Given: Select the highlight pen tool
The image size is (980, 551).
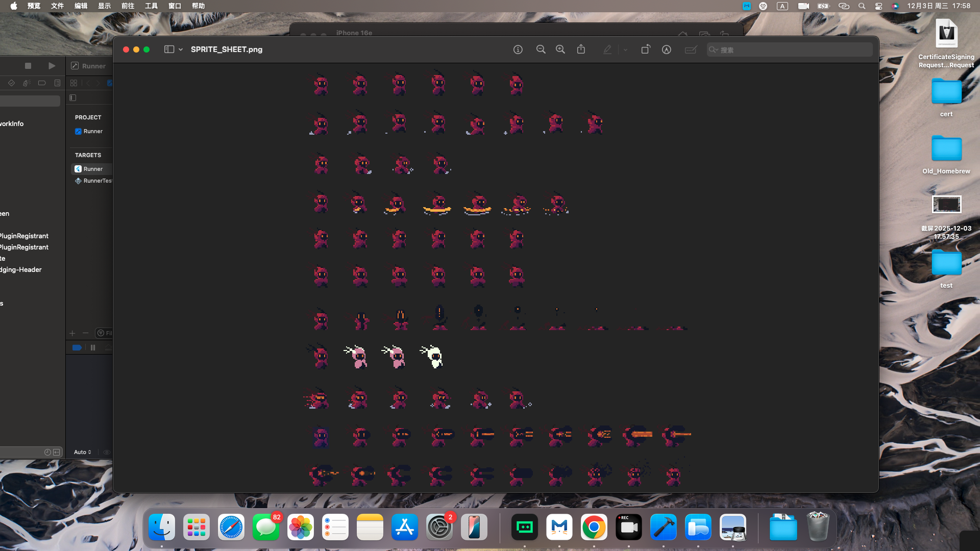Looking at the screenshot, I should 607,49.
